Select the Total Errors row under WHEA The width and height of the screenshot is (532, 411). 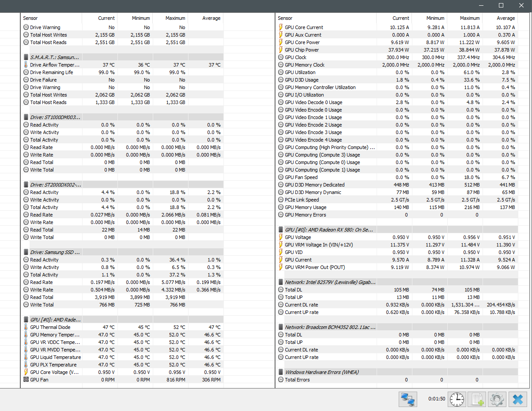[x=397, y=380]
